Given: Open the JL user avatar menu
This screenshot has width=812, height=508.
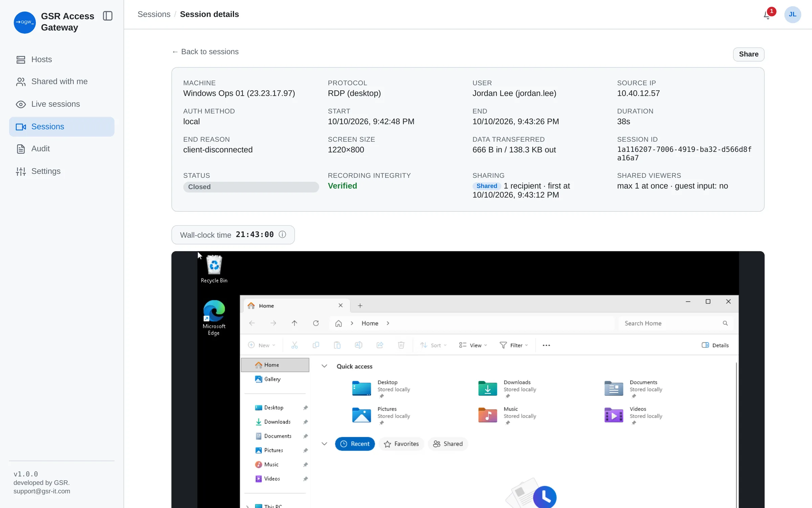Looking at the screenshot, I should (792, 15).
